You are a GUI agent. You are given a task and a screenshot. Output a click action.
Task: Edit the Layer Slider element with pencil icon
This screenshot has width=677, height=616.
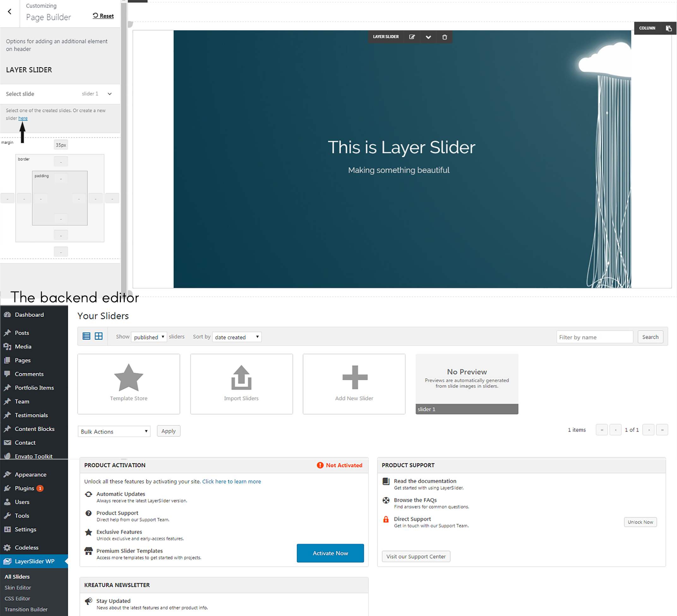point(412,37)
